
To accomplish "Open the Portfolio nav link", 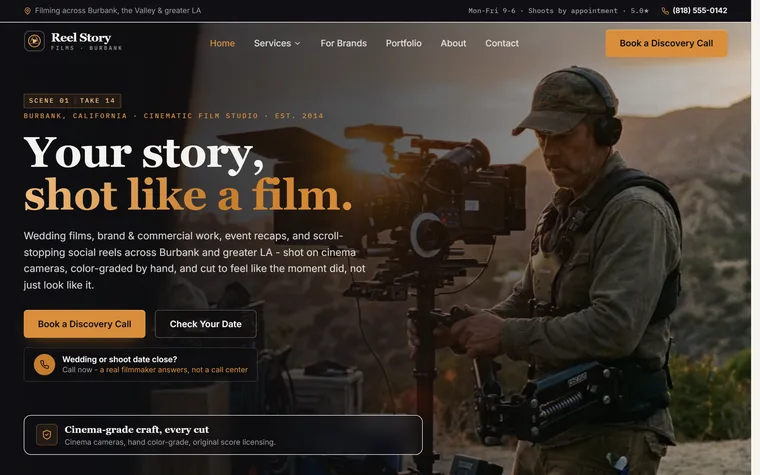I will coord(403,43).
